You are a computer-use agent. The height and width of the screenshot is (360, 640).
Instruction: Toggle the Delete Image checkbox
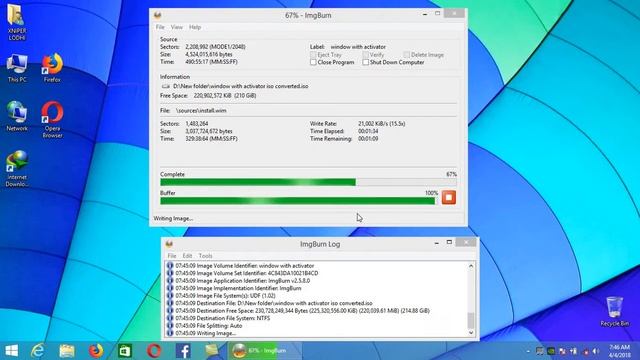(x=407, y=55)
